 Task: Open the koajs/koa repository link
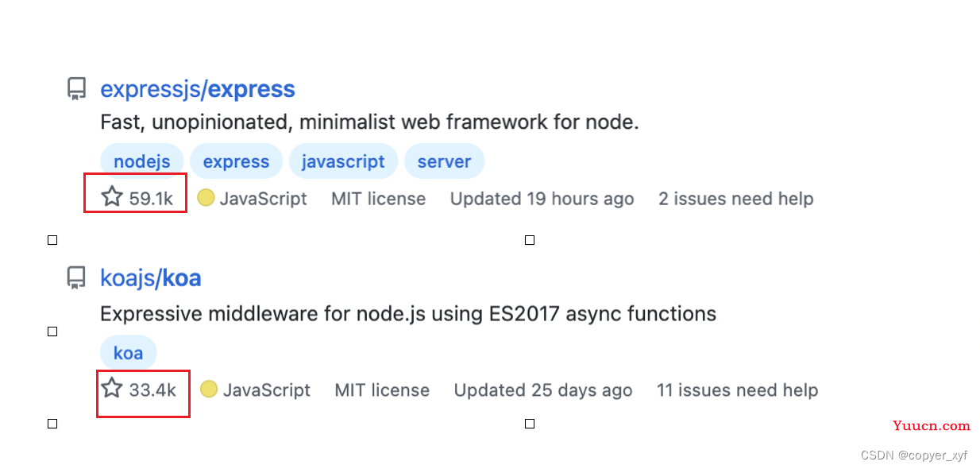(x=151, y=278)
